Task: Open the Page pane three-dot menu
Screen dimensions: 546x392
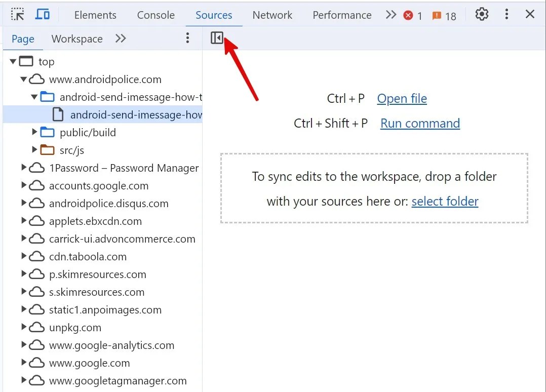Action: 187,38
